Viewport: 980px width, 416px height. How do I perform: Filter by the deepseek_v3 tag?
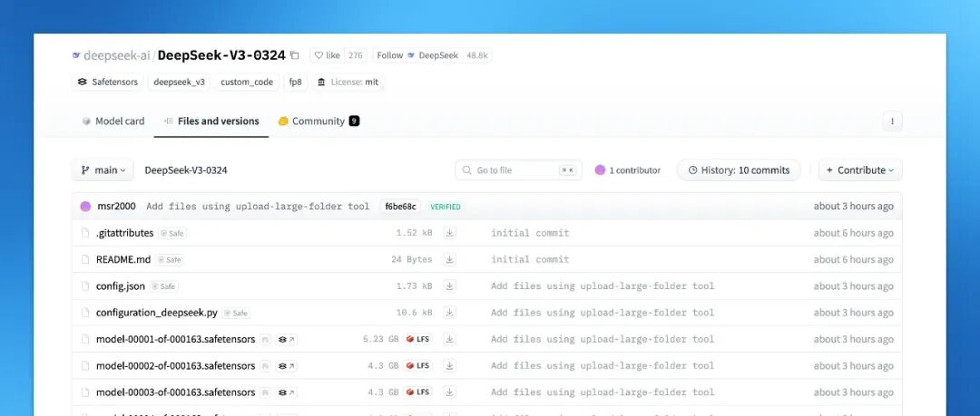point(179,82)
